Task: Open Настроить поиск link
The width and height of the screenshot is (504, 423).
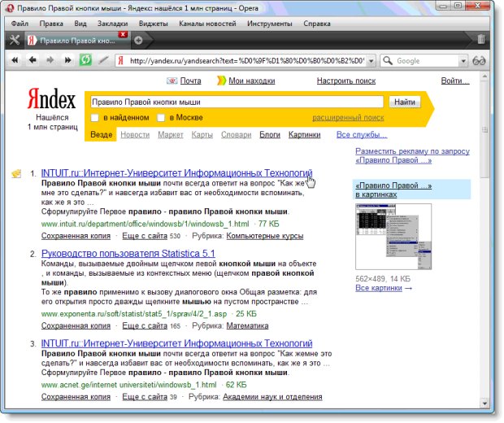Action: tap(346, 81)
